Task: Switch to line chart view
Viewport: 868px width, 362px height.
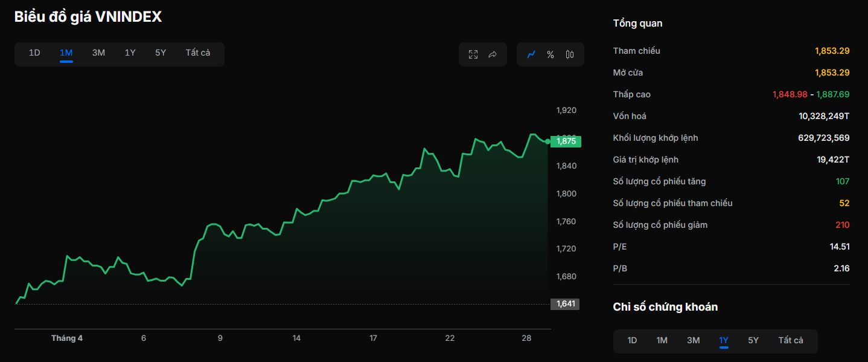Action: coord(531,54)
